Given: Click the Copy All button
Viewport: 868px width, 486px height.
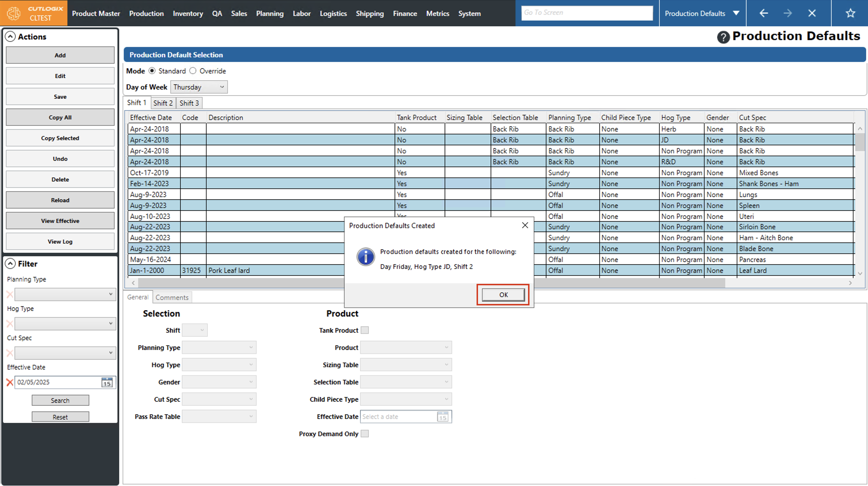Looking at the screenshot, I should click(60, 117).
